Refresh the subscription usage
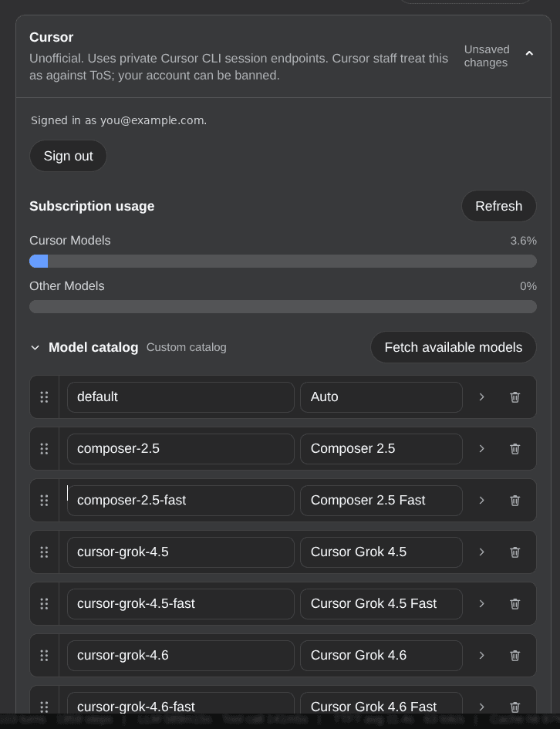The width and height of the screenshot is (560, 729). point(498,206)
